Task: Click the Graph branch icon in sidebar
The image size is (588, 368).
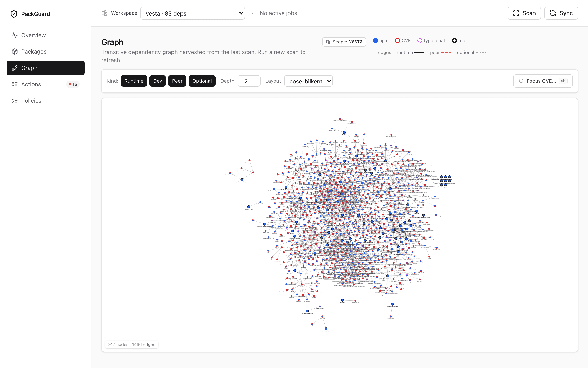Action: 14,68
